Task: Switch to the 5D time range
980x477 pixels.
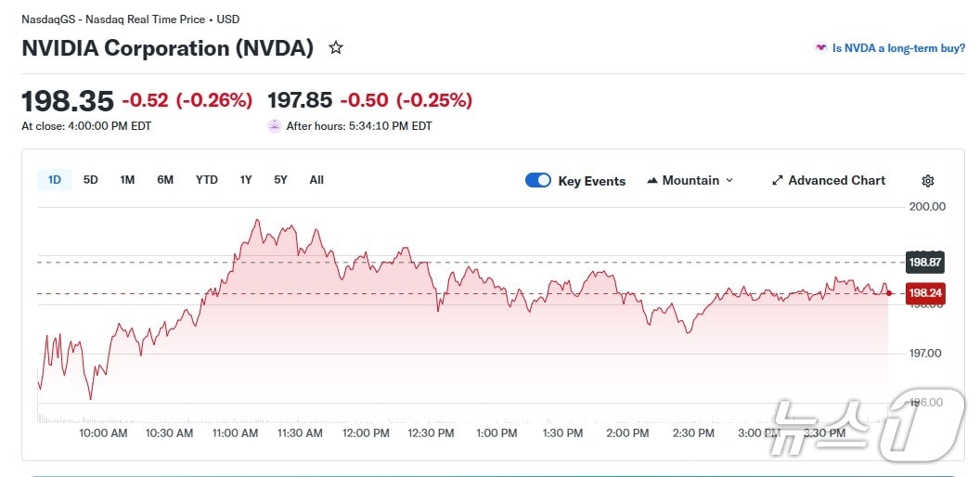Action: click(91, 180)
